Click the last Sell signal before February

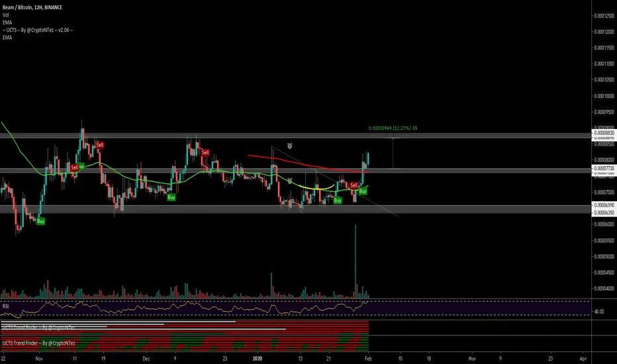pyautogui.click(x=354, y=185)
